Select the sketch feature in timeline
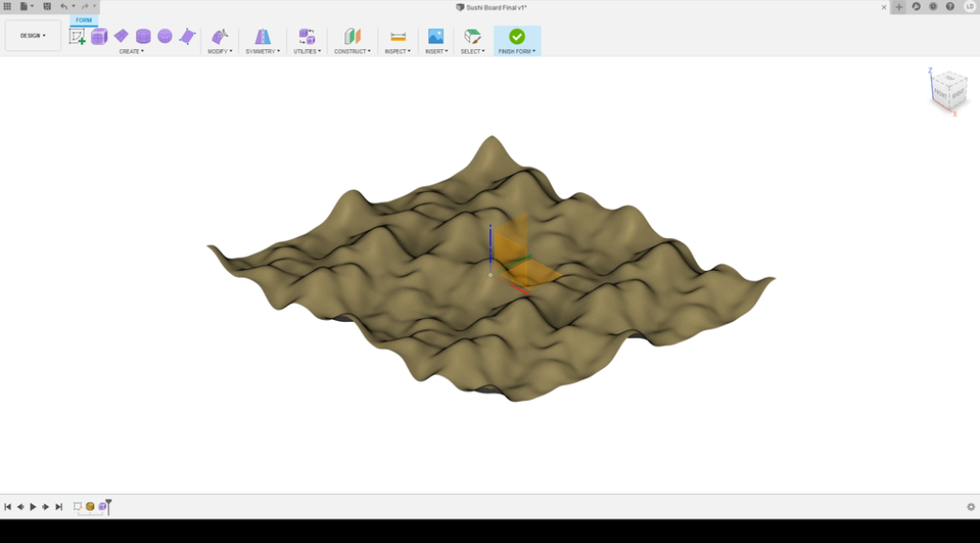The height and width of the screenshot is (543, 980). 77,506
